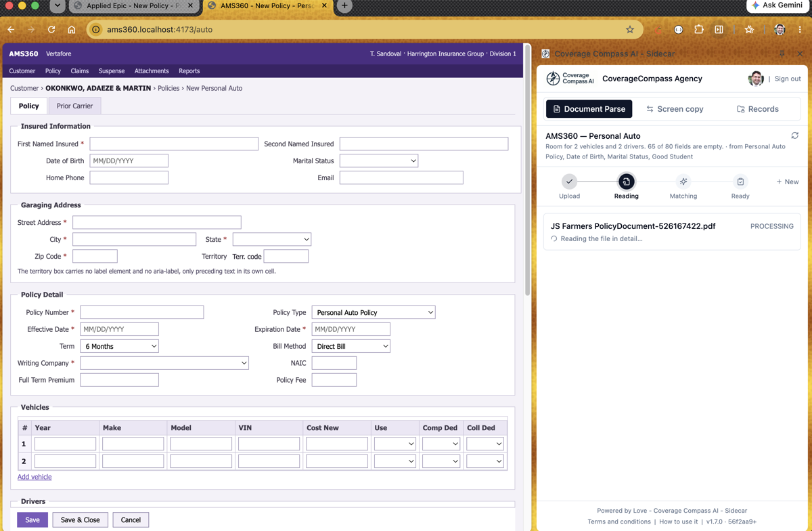The height and width of the screenshot is (531, 812).
Task: Select the JS Farmers PolicyDocument file row
Action: [x=672, y=232]
